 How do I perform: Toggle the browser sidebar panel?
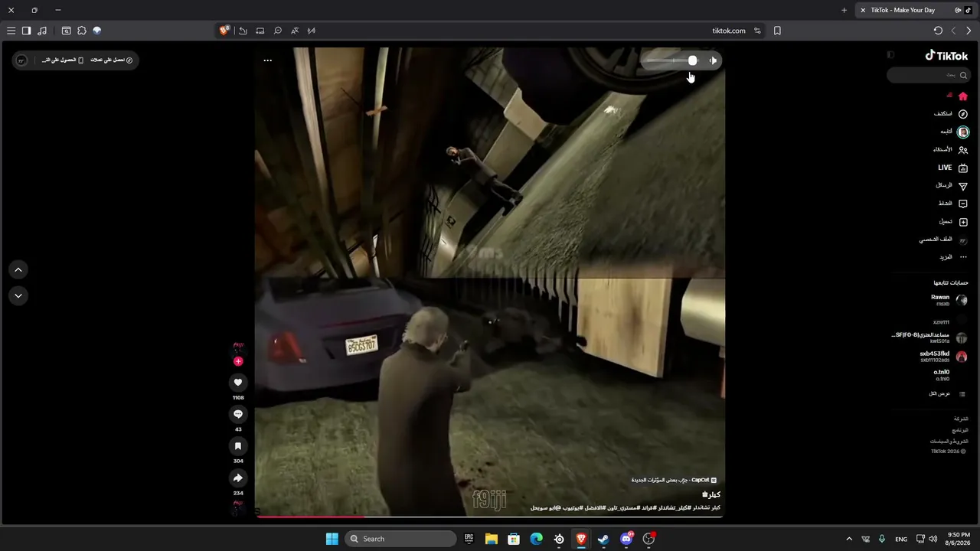tap(26, 31)
